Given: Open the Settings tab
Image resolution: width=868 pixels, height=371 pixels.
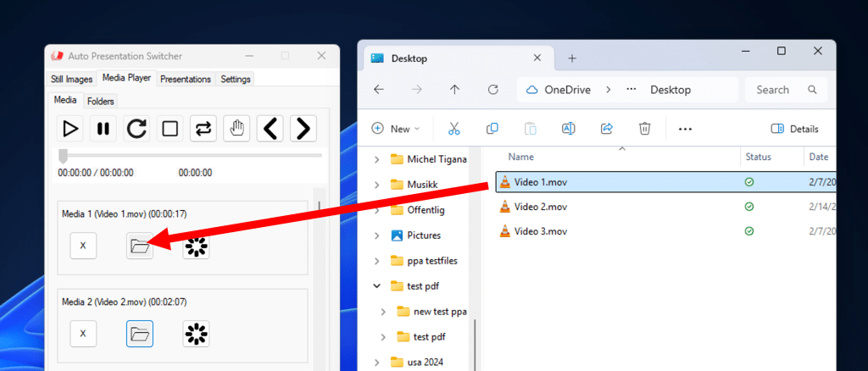Looking at the screenshot, I should (x=236, y=79).
